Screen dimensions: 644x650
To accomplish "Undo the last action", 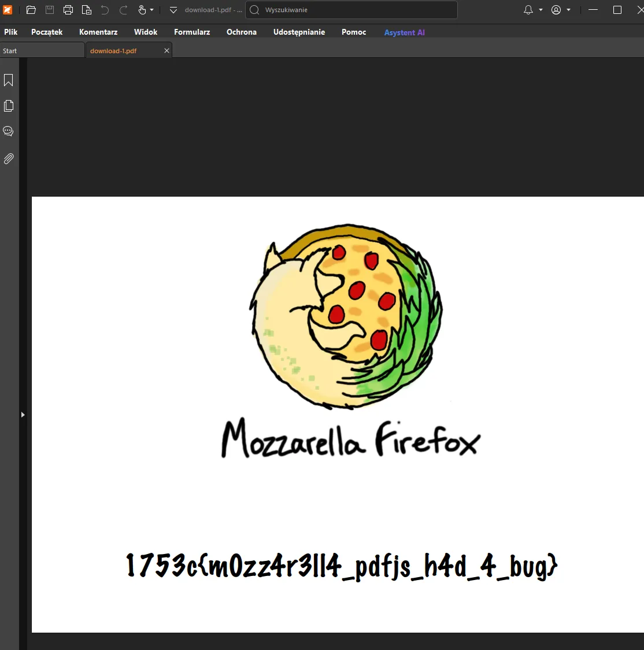I will point(105,10).
